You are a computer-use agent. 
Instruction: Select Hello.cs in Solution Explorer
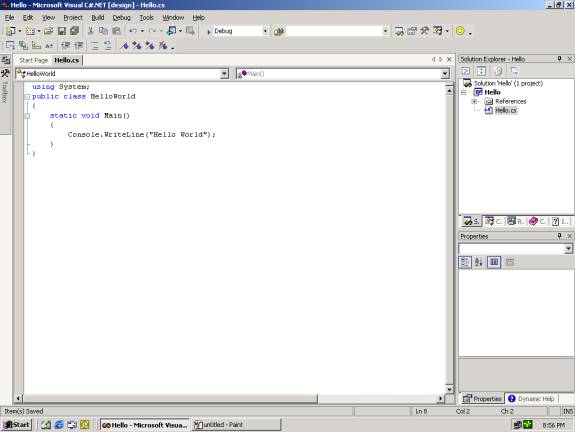(x=506, y=110)
